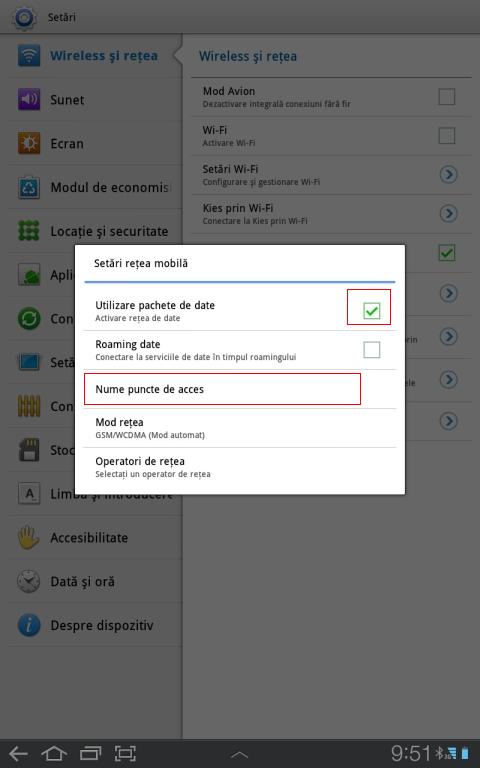The width and height of the screenshot is (480, 768).
Task: Open Dată și oră clock icon
Action: pyautogui.click(x=29, y=581)
